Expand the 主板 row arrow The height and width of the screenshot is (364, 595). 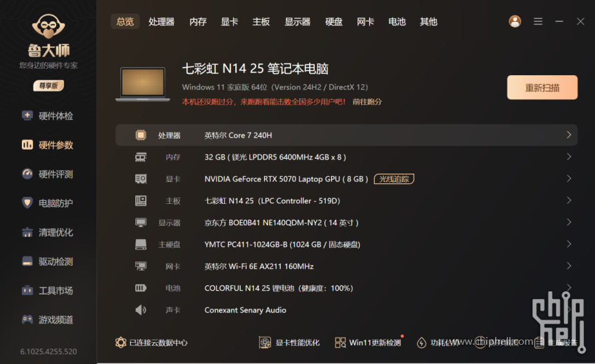(569, 200)
